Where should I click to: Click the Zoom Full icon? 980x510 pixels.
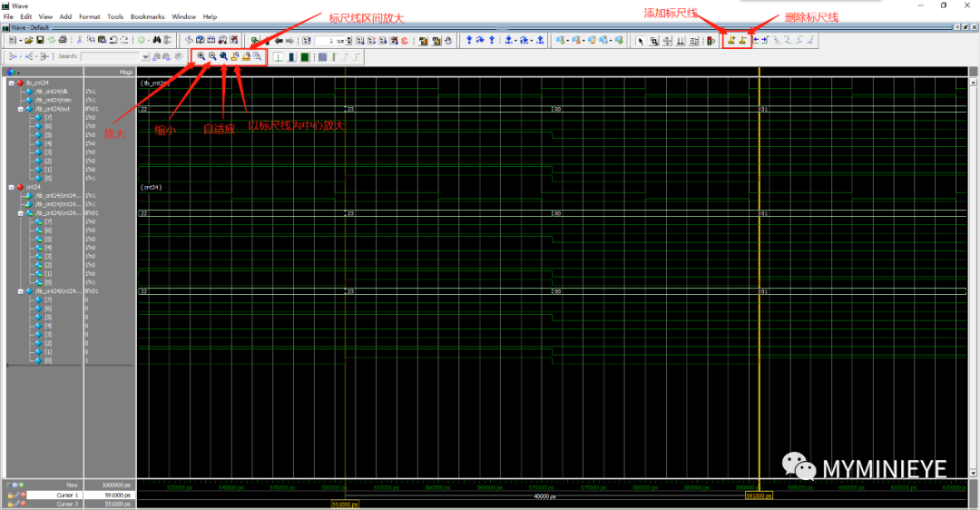pos(223,56)
